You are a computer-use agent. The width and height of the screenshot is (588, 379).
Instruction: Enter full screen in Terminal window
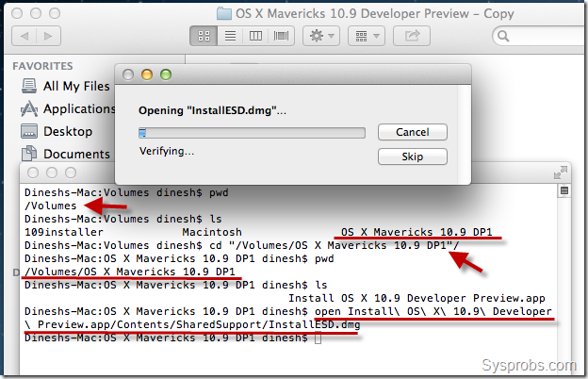pyautogui.click(x=561, y=173)
